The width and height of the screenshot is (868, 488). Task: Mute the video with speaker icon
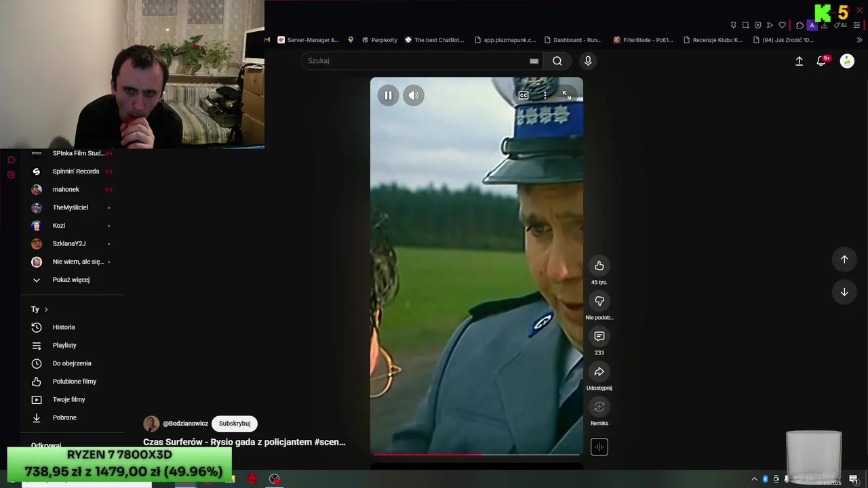(414, 96)
